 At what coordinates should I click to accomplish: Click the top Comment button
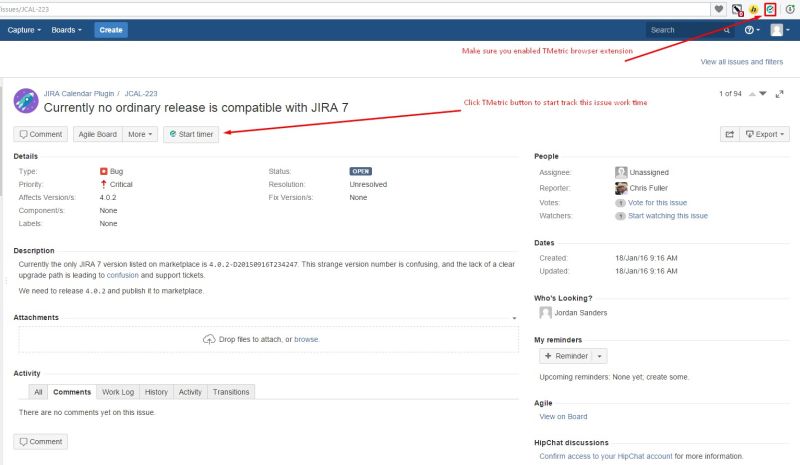pyautogui.click(x=40, y=134)
